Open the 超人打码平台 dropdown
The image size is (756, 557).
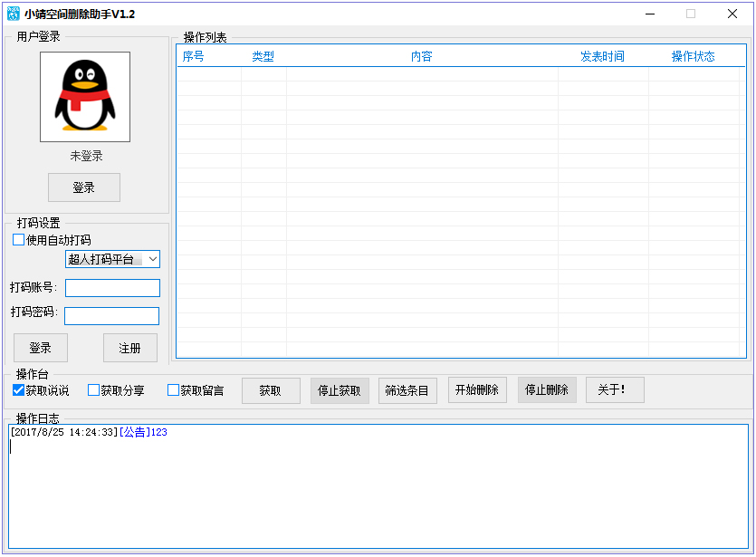pyautogui.click(x=112, y=260)
